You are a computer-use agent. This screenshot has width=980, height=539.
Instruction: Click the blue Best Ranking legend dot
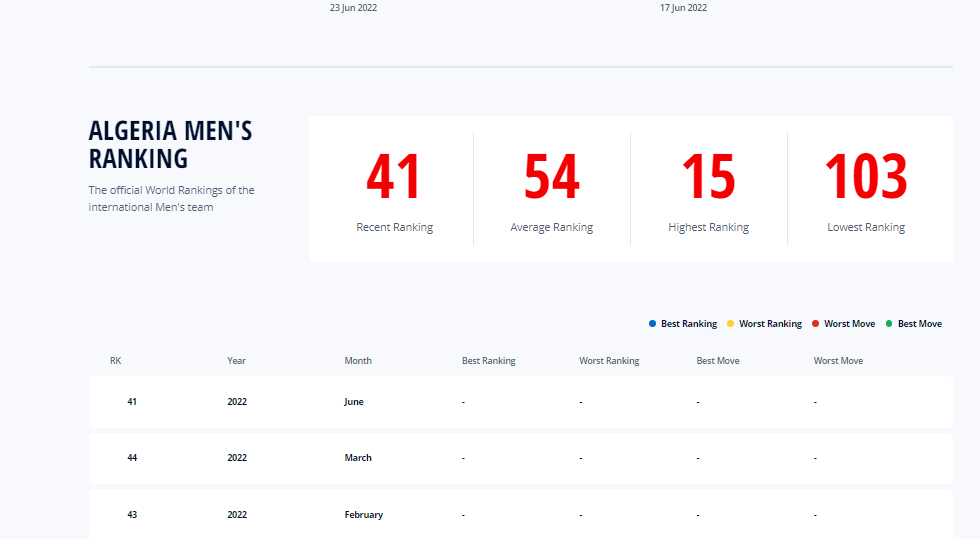point(653,324)
